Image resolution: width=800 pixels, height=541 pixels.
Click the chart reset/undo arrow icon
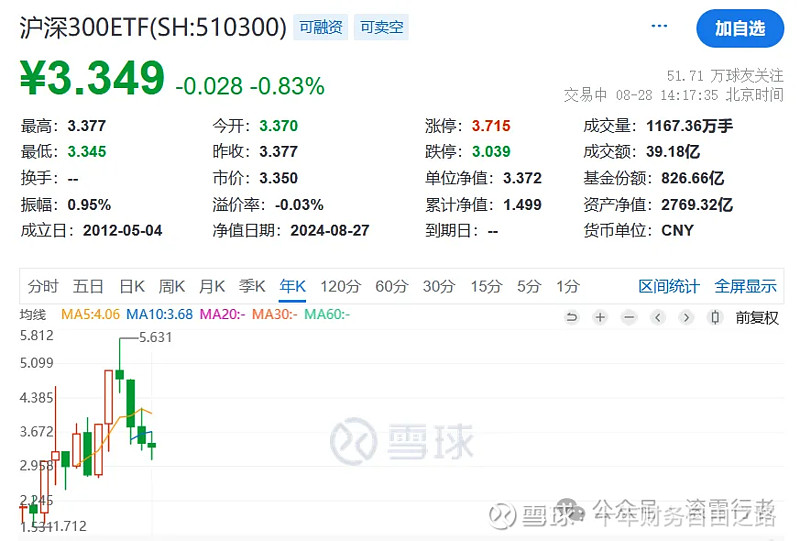572,317
